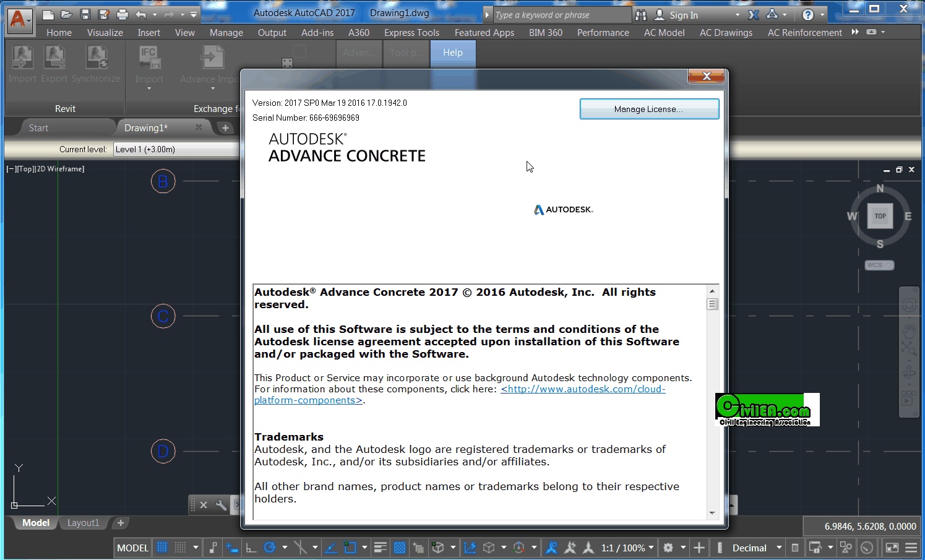Toggle 2D Object Snap in status bar
925x560 pixels.
[350, 548]
